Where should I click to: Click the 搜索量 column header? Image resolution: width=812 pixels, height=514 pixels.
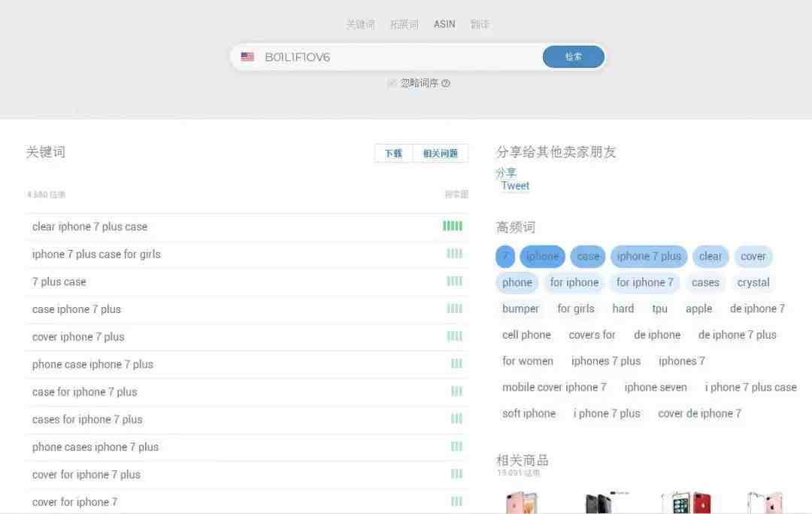coord(456,194)
